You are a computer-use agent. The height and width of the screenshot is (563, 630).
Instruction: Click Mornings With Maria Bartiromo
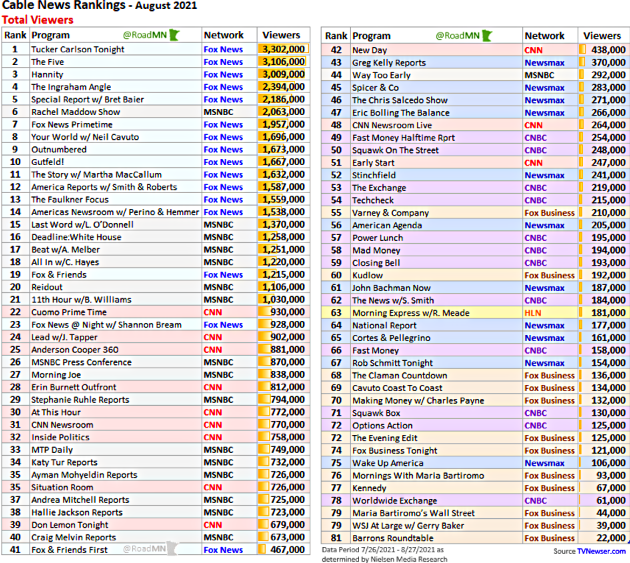tap(418, 475)
